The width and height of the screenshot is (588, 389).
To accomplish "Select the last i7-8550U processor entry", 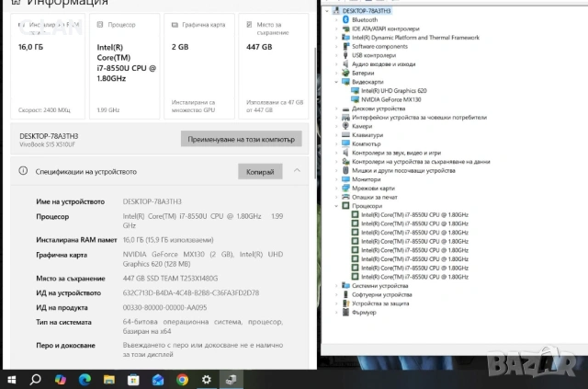I will 414,277.
